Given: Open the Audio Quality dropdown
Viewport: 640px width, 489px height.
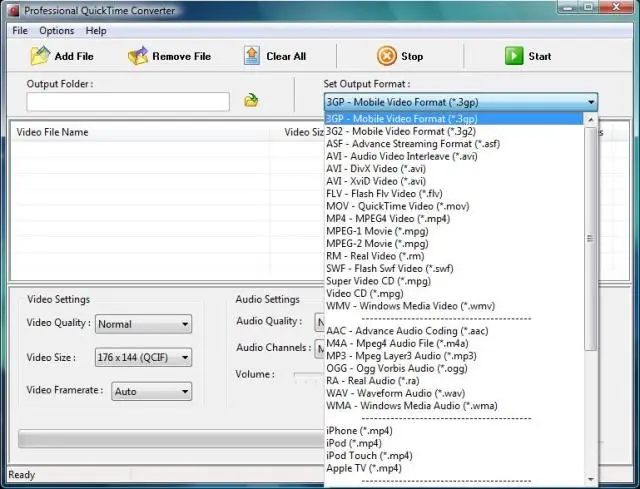Looking at the screenshot, I should [x=320, y=322].
